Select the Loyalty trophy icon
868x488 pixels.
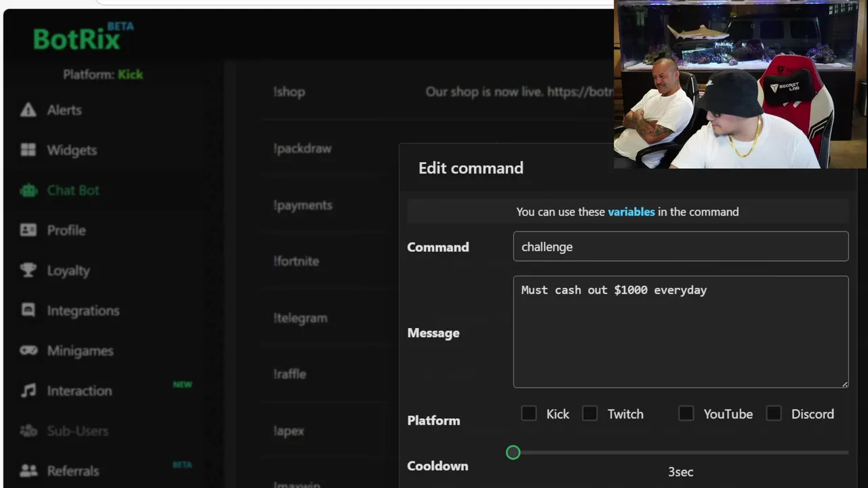[28, 270]
